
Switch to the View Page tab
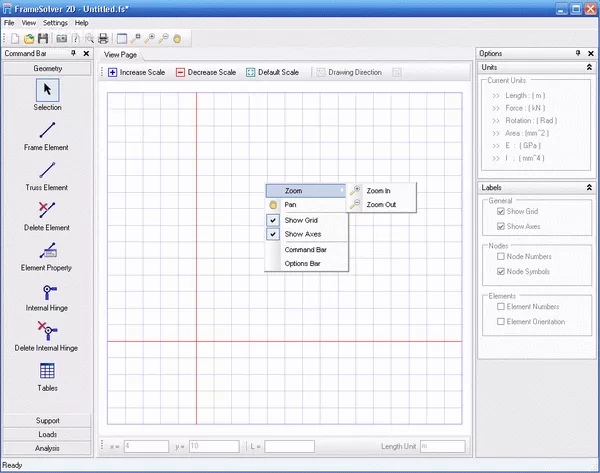point(121,55)
